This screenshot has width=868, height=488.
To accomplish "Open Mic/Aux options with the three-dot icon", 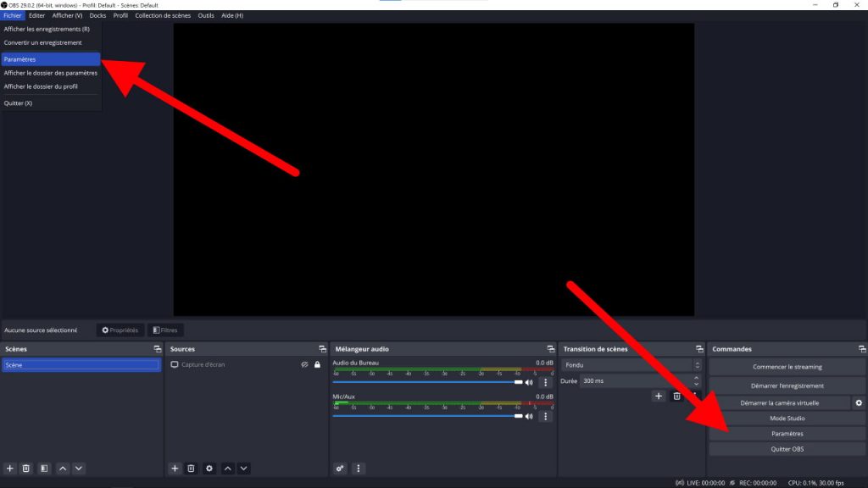I will pyautogui.click(x=545, y=416).
